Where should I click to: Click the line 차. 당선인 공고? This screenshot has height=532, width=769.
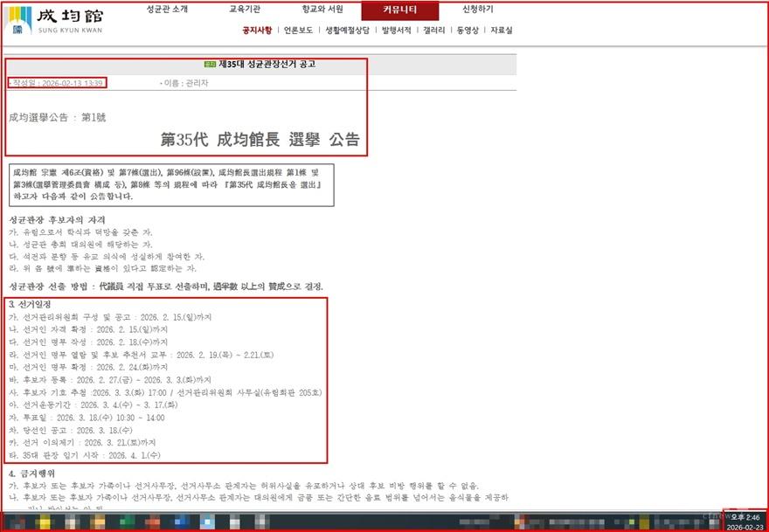tap(71, 431)
